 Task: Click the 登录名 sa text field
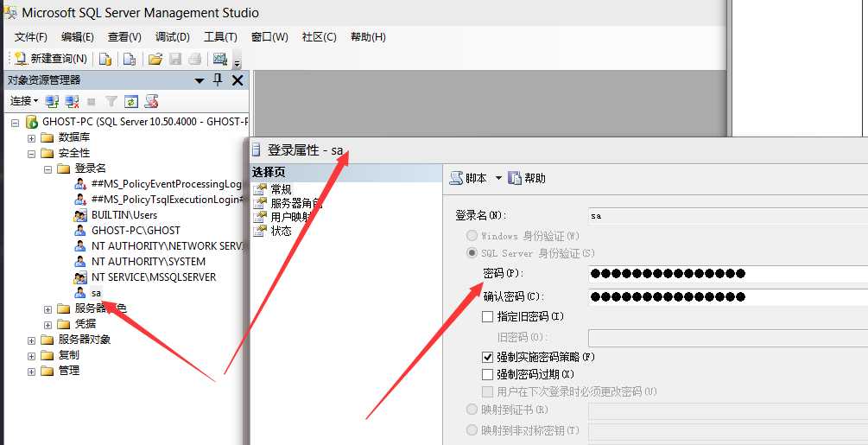[x=728, y=216]
